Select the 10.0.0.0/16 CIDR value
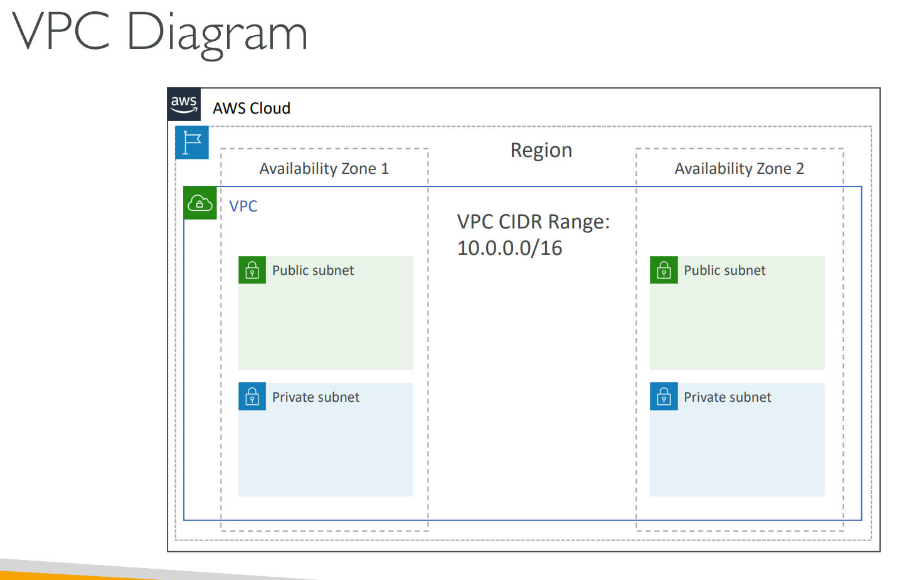 click(509, 249)
